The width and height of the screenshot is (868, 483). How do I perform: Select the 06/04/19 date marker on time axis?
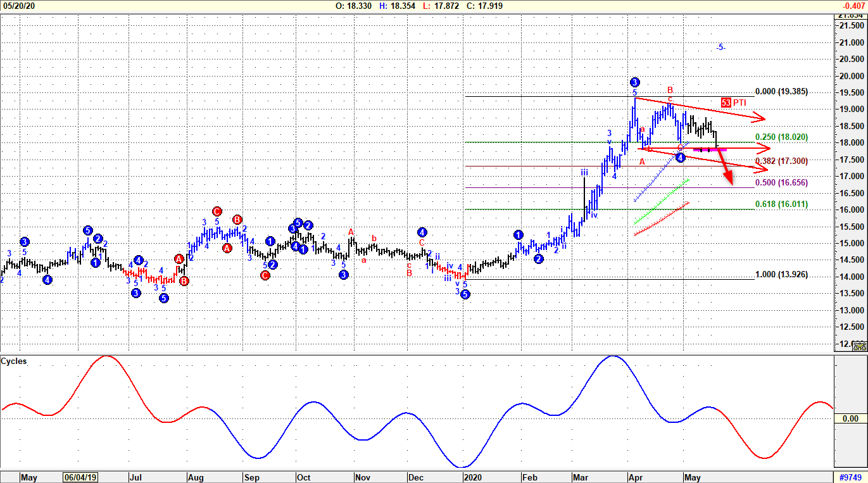(80, 477)
